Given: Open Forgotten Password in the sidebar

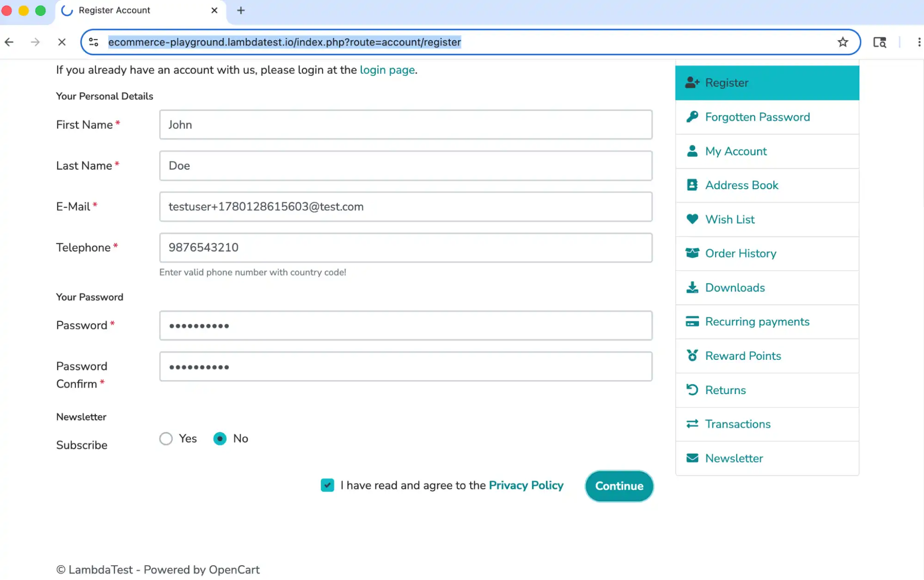Looking at the screenshot, I should [x=767, y=117].
